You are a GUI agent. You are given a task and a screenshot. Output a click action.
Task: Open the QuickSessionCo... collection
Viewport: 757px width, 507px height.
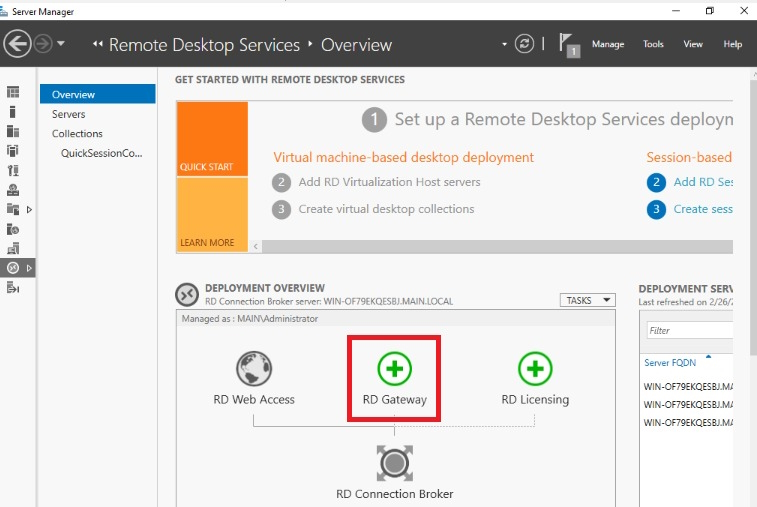(101, 153)
